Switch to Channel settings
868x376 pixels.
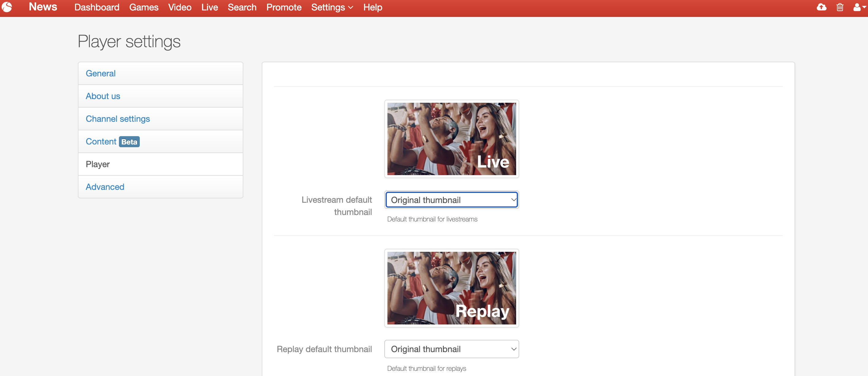[118, 119]
